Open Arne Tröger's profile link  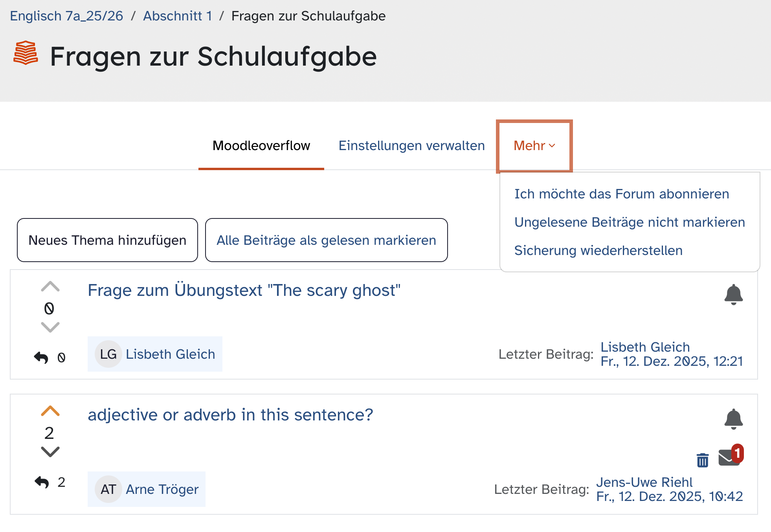[162, 490]
